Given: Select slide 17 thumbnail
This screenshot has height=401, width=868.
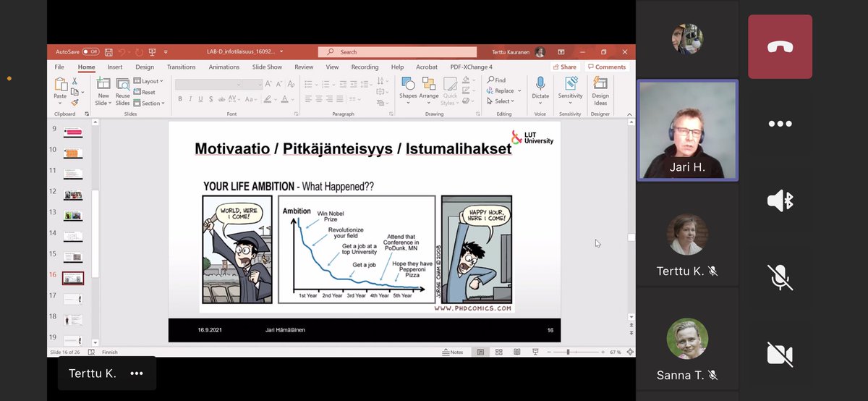Looking at the screenshot, I should pyautogui.click(x=73, y=298).
